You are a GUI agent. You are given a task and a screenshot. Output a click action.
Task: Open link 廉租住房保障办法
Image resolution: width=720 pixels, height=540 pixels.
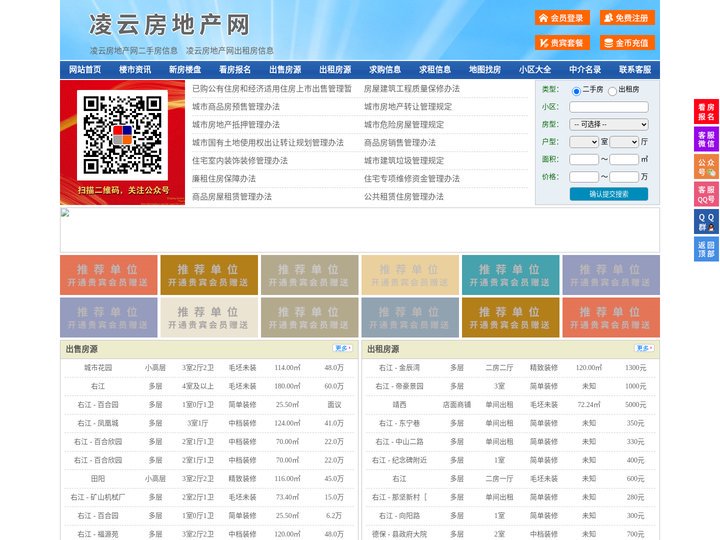[224, 178]
